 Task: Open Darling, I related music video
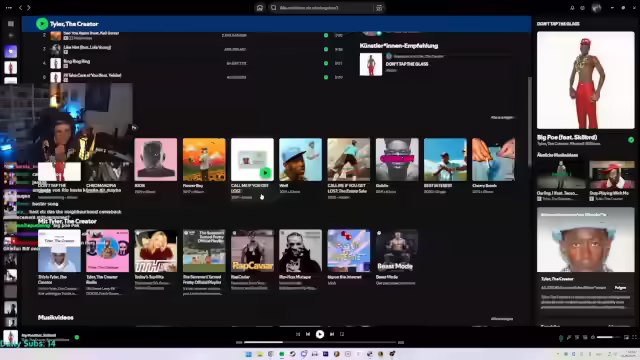pos(560,180)
